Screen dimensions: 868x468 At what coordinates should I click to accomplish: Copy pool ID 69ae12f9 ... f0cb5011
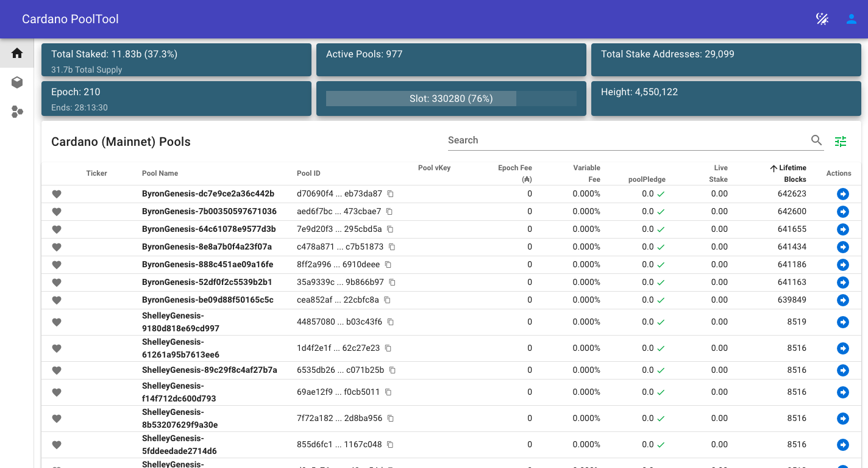pos(388,392)
